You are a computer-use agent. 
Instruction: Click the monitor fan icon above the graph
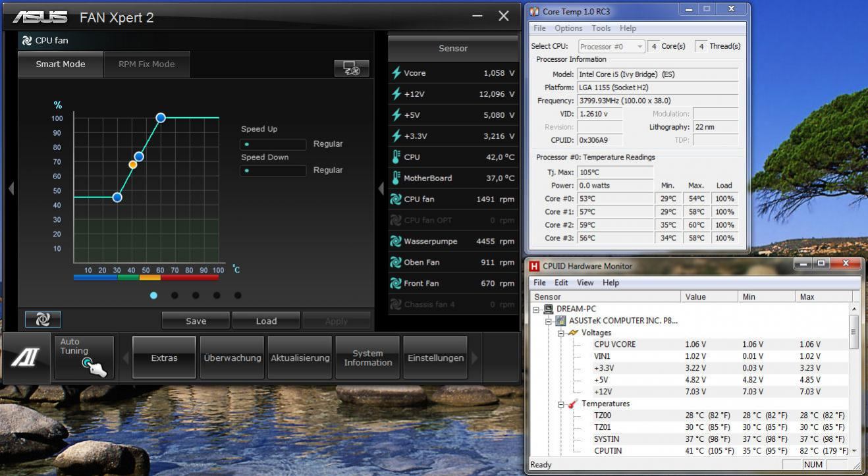(351, 68)
